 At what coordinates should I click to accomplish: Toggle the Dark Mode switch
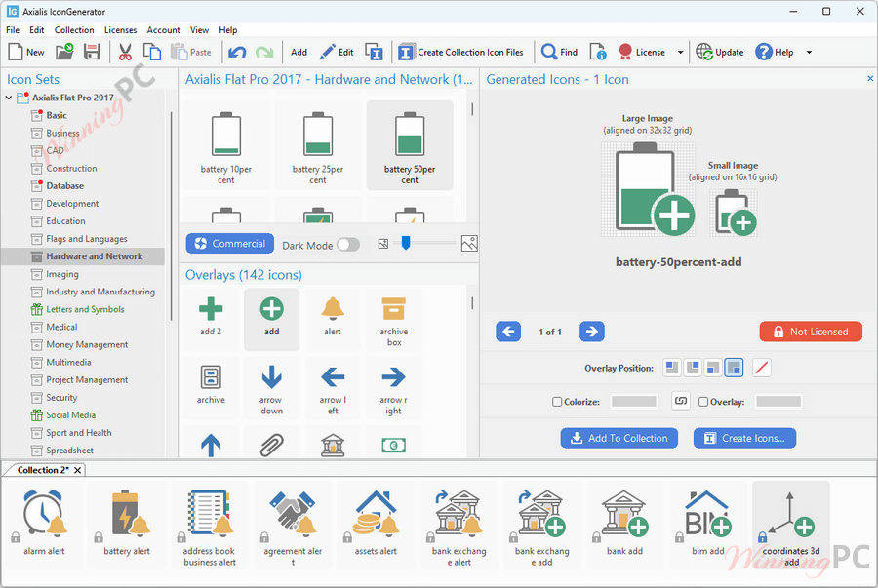pos(347,245)
